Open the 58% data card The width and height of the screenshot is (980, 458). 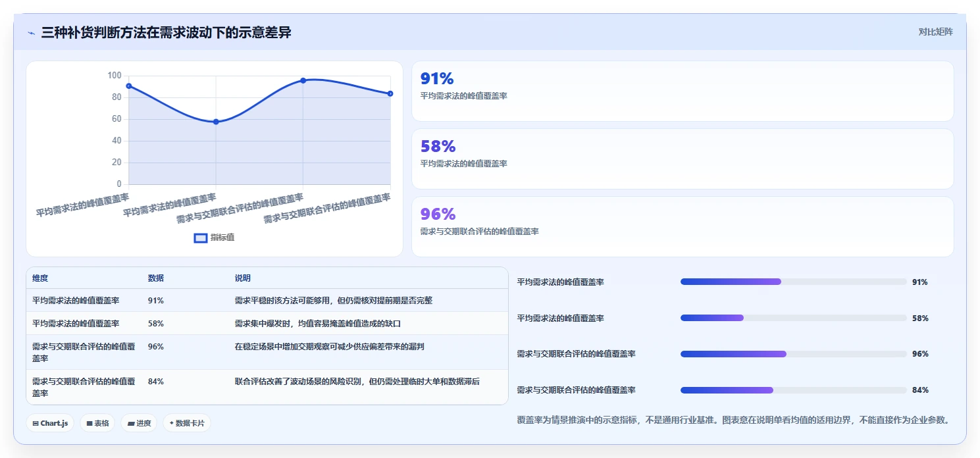pyautogui.click(x=683, y=159)
